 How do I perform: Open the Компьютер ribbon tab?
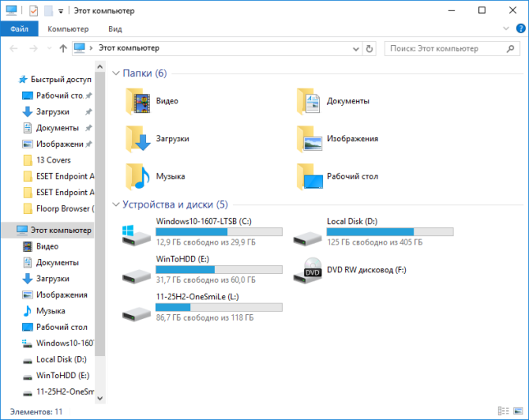point(68,29)
